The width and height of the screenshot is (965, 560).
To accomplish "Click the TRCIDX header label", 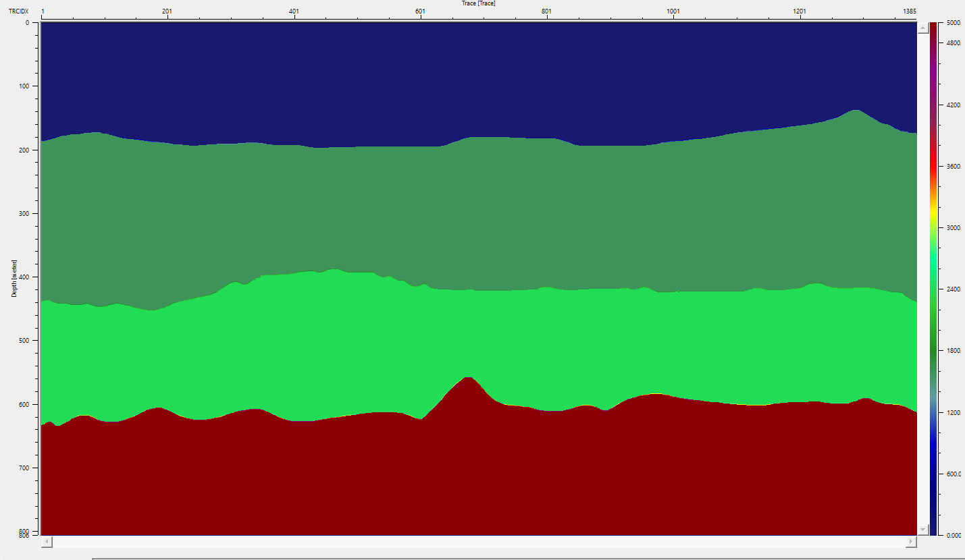I will (18, 11).
